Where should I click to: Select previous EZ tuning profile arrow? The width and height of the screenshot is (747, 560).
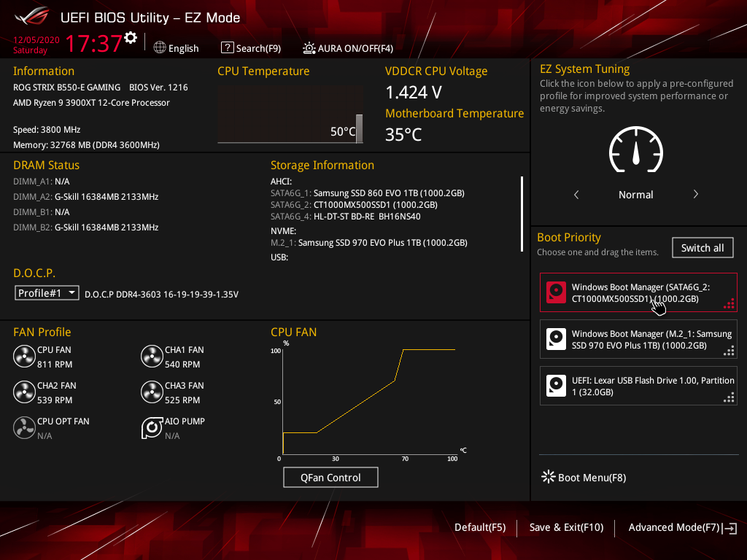(576, 194)
